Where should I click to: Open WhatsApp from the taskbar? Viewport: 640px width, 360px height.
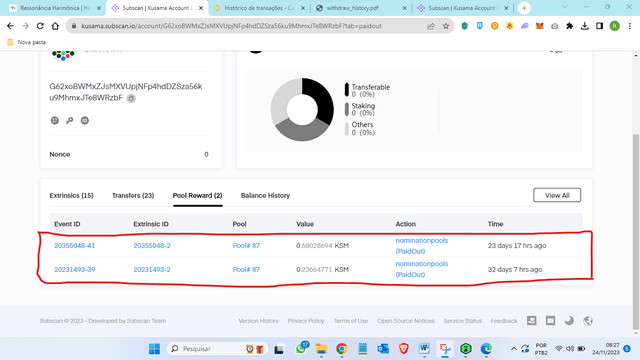(x=301, y=349)
